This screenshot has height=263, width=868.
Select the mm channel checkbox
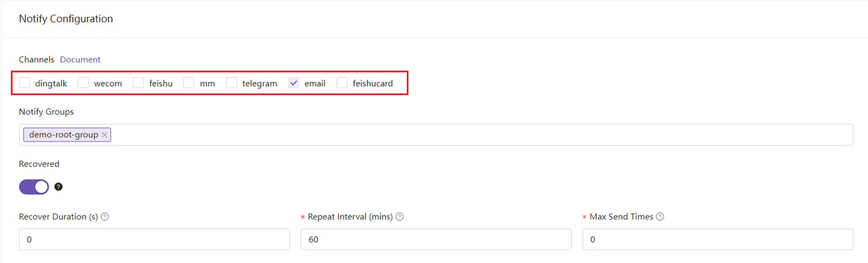pos(189,83)
